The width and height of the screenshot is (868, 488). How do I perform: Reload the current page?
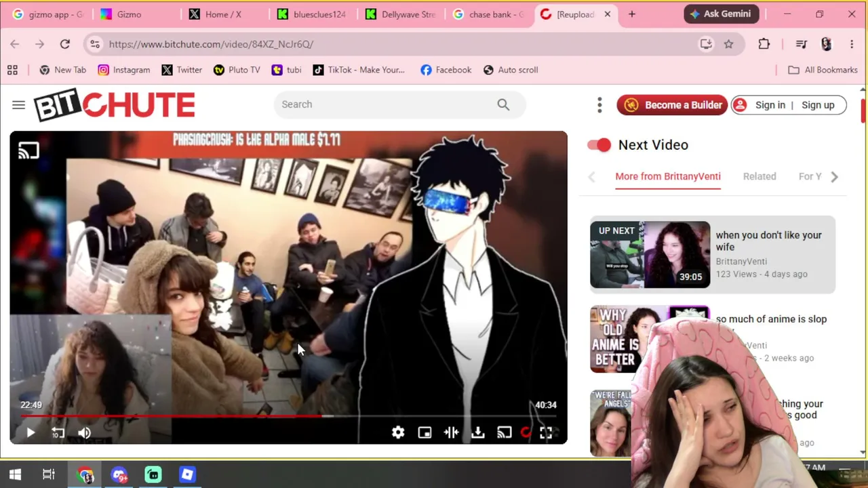(65, 44)
